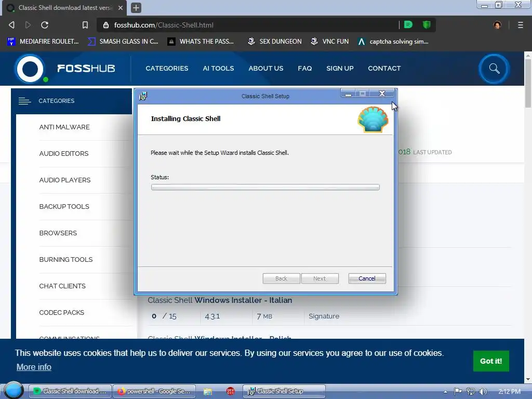
Task: Toggle the sidebar CATEGORIES hamburger icon
Action: tap(24, 101)
